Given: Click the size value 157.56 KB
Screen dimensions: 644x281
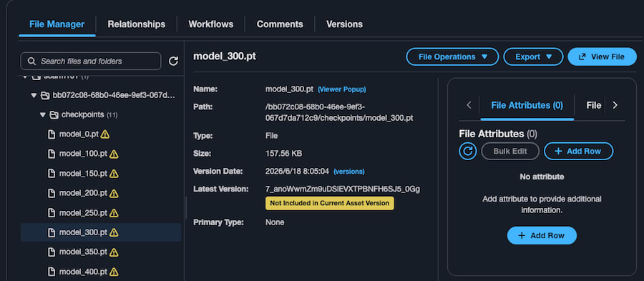Looking at the screenshot, I should tap(284, 154).
